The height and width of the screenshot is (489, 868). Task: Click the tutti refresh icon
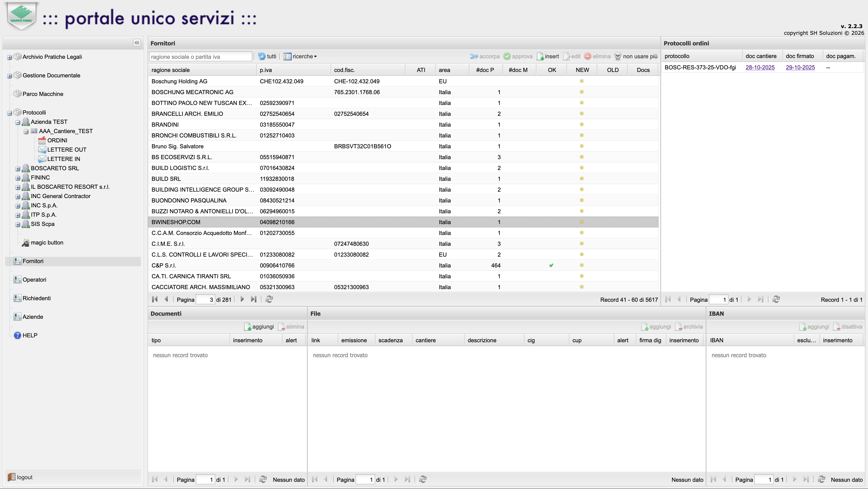[x=262, y=56]
